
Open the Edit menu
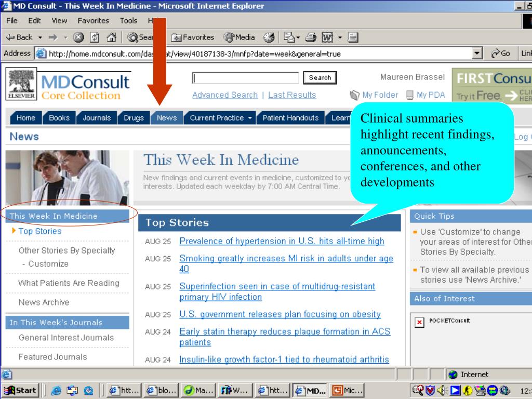click(34, 21)
